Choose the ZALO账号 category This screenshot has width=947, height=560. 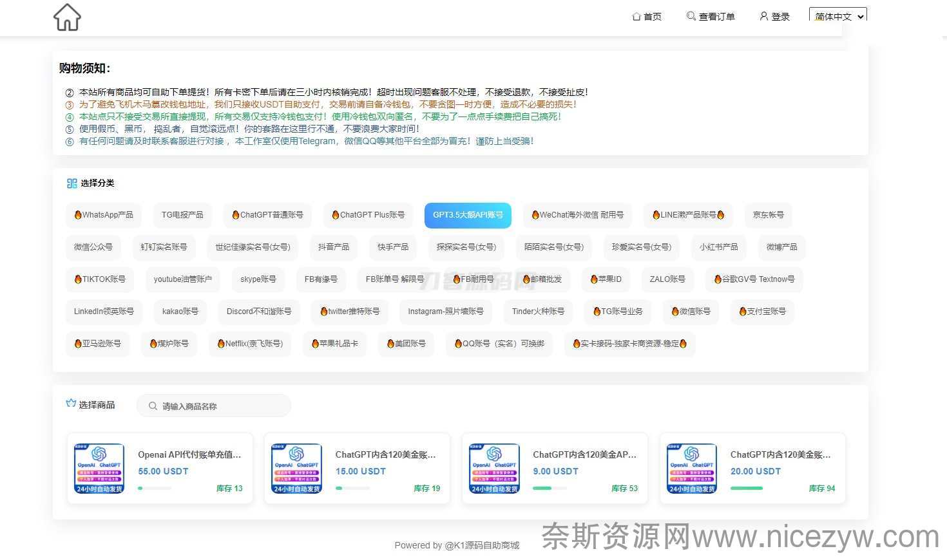[x=667, y=279]
